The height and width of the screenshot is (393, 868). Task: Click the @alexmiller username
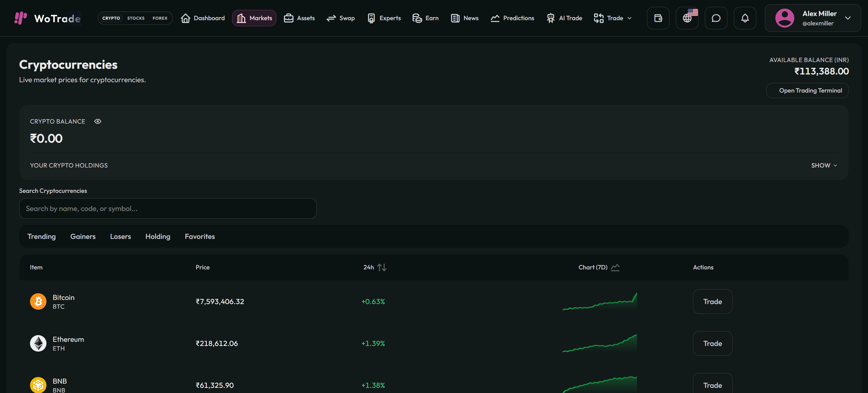818,23
